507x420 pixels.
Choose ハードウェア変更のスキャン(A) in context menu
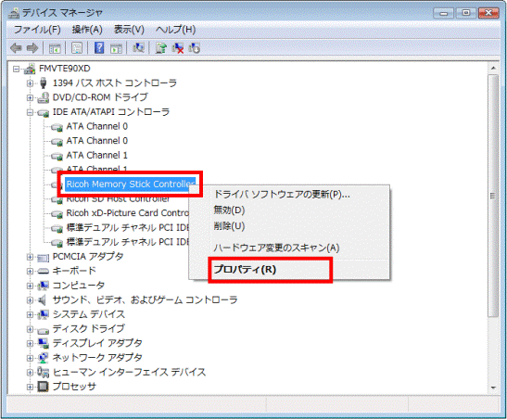point(276,248)
